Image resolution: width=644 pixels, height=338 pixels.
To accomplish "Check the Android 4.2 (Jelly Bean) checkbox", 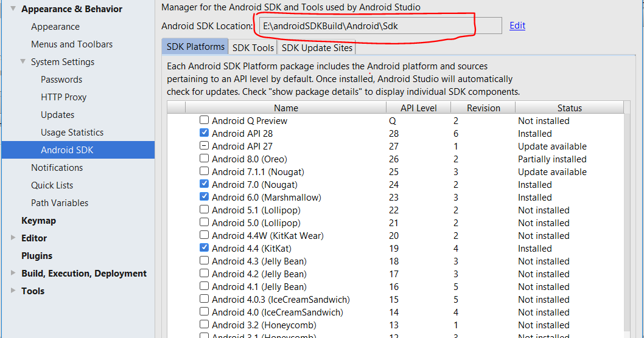I will pos(204,273).
